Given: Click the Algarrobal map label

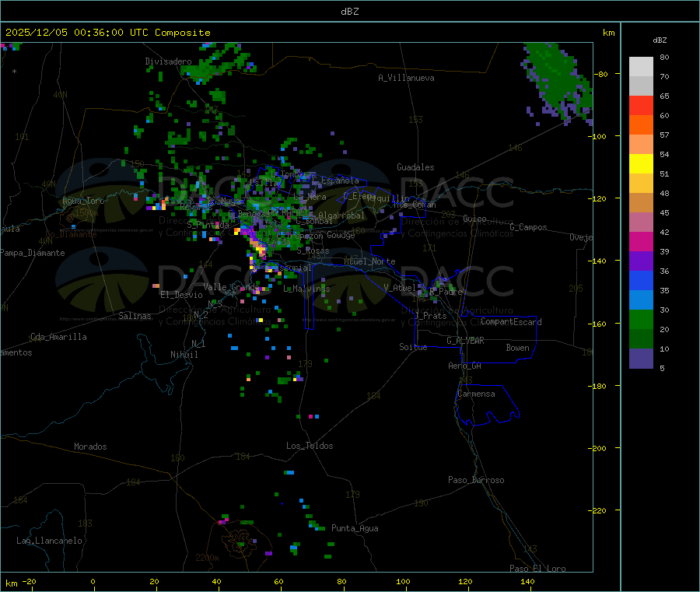Looking at the screenshot, I should point(341,215).
